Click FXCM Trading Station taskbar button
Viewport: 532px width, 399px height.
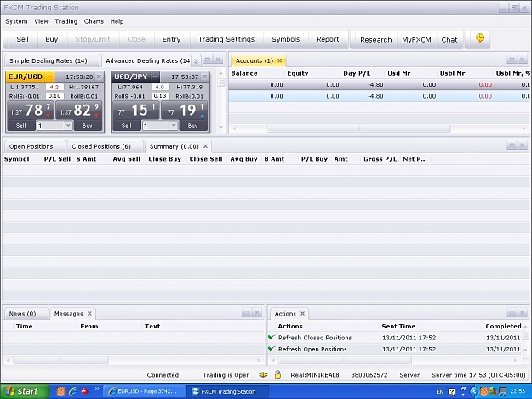[228, 391]
